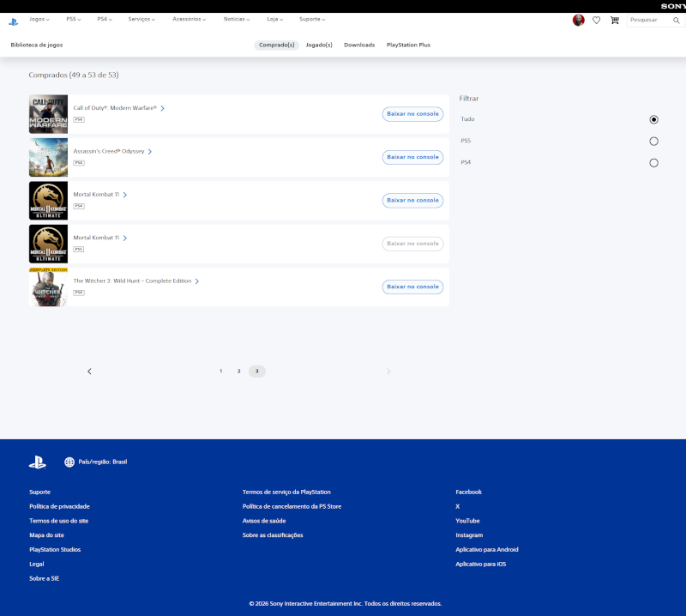Viewport: 686px width, 616px height.
Task: Click Baixar no console for Assassin's Creed Odyssey
Action: point(412,157)
